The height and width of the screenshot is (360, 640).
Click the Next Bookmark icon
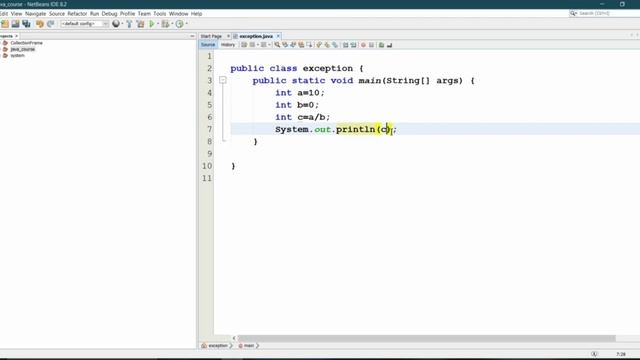(327, 45)
